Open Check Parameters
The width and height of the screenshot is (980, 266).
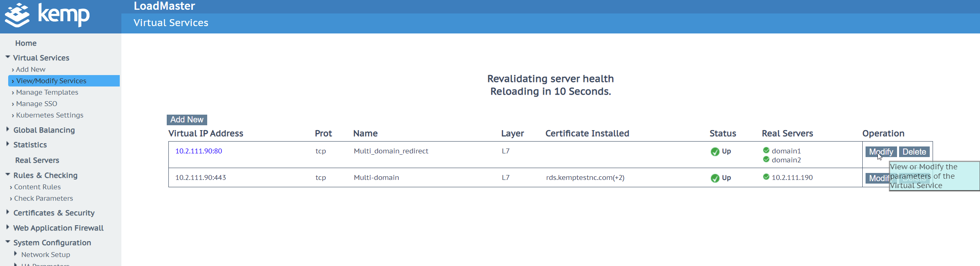coord(43,198)
